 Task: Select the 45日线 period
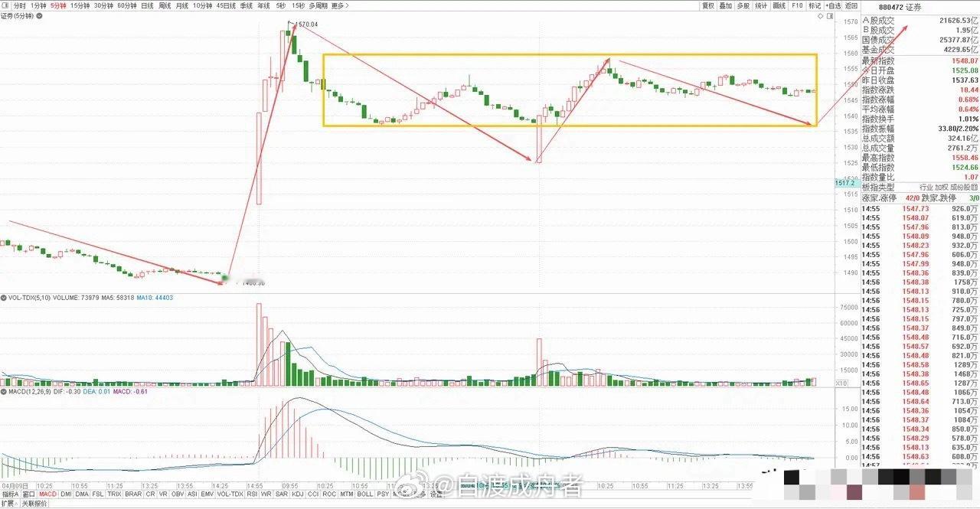click(x=226, y=5)
